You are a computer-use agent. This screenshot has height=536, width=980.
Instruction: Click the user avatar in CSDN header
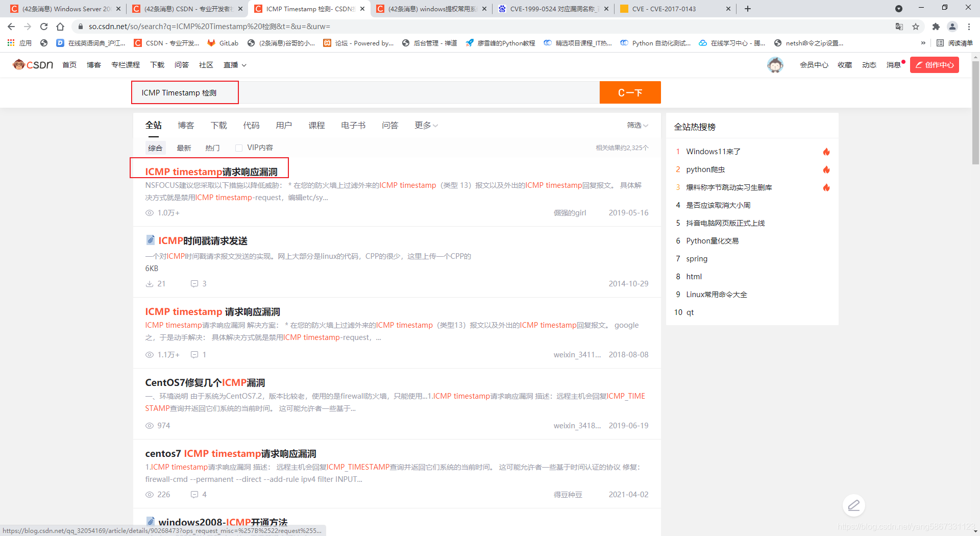pos(775,65)
